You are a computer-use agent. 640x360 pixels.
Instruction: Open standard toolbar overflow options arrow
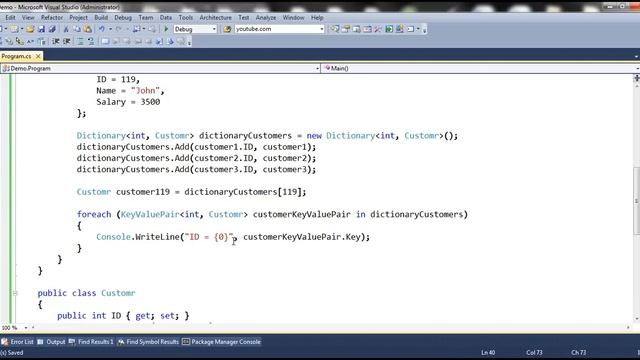click(424, 29)
